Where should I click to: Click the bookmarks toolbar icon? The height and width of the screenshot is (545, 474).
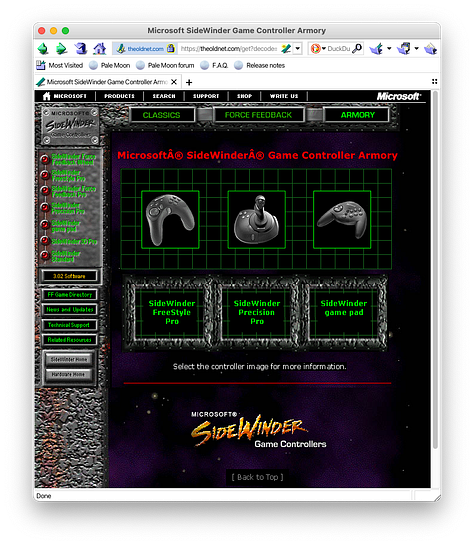[x=404, y=49]
